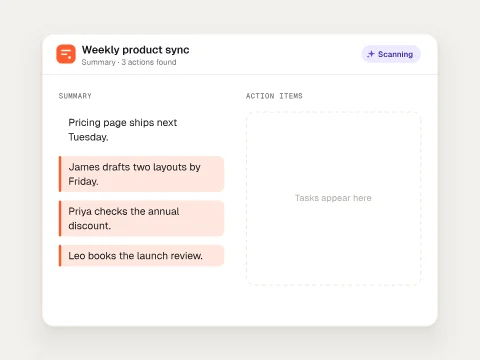Select the Pricing page ships next Tuesday sentence
Viewport: 480px width, 360px height.
[x=123, y=130]
